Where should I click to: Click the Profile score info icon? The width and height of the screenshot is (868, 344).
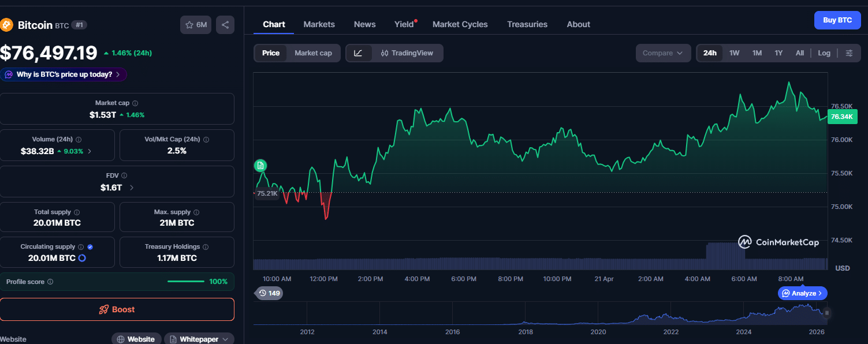(x=50, y=282)
